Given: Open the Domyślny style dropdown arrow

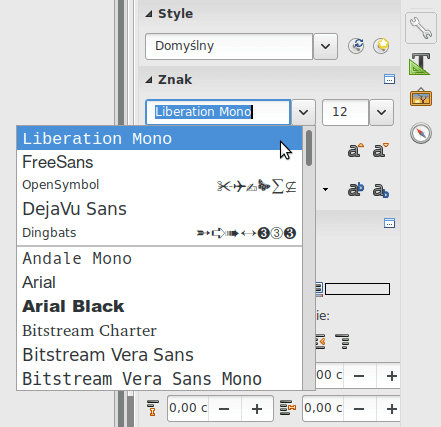Looking at the screenshot, I should coord(325,46).
